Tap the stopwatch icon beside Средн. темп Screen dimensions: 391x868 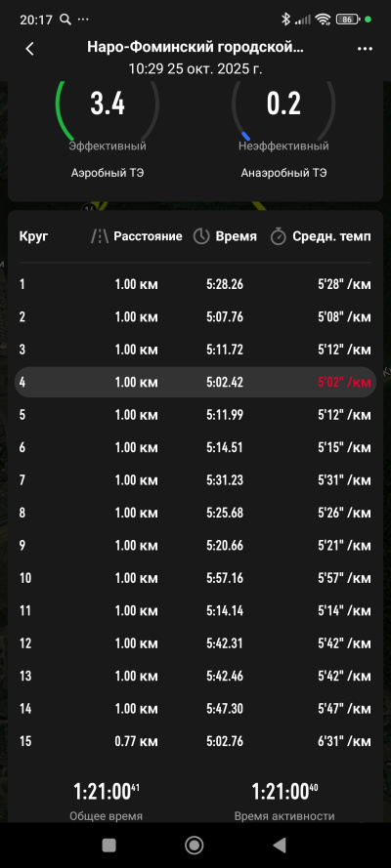click(x=278, y=237)
